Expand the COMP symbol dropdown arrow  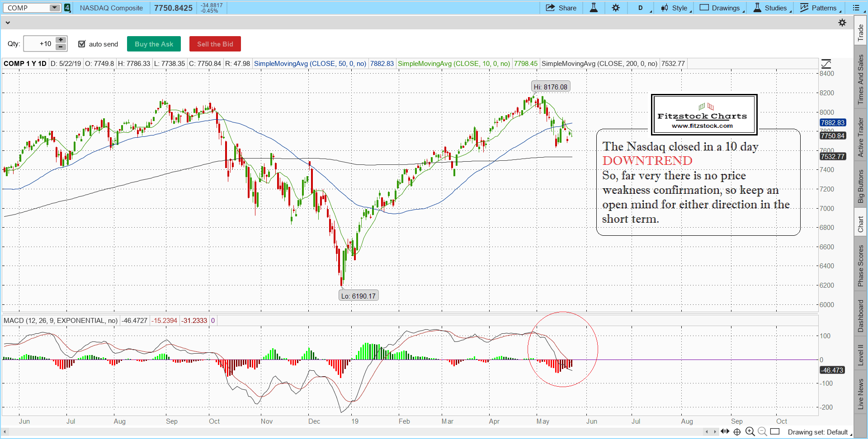coord(54,8)
